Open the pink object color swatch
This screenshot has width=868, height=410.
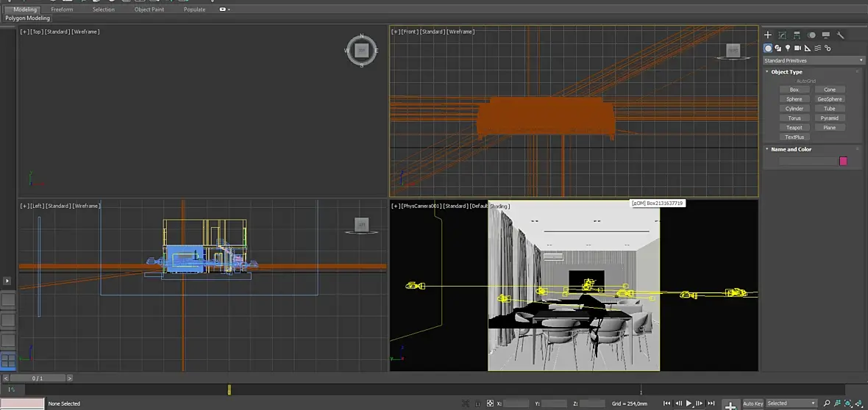pos(843,161)
